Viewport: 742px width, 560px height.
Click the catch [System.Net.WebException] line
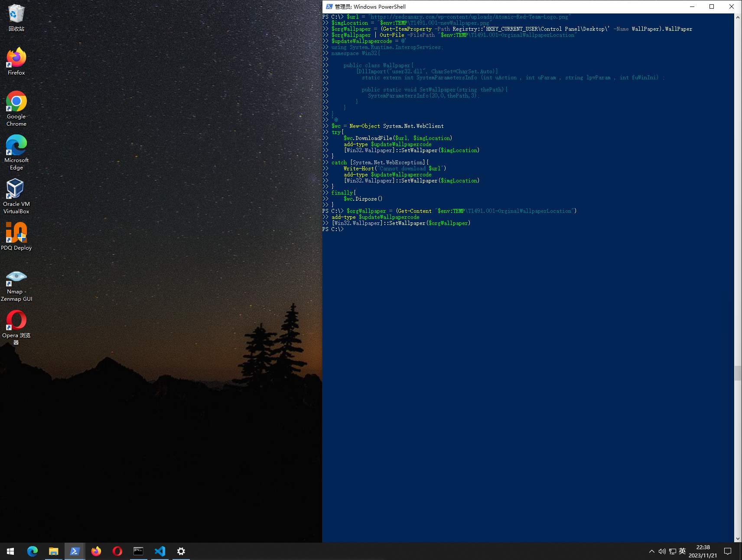(x=376, y=163)
